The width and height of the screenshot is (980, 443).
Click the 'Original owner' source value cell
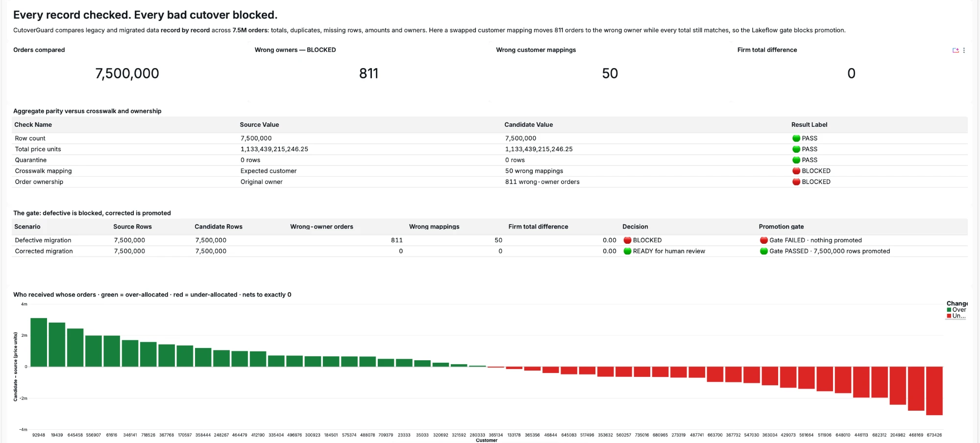click(x=262, y=182)
